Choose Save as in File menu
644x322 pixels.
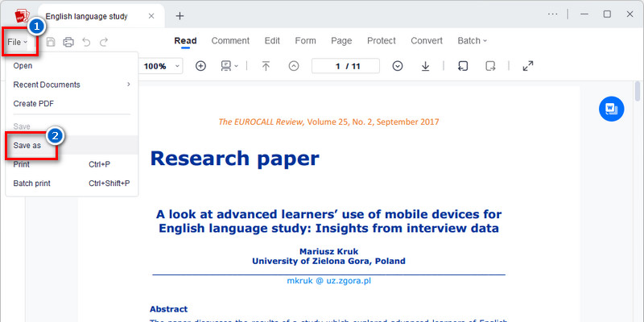pos(72,146)
